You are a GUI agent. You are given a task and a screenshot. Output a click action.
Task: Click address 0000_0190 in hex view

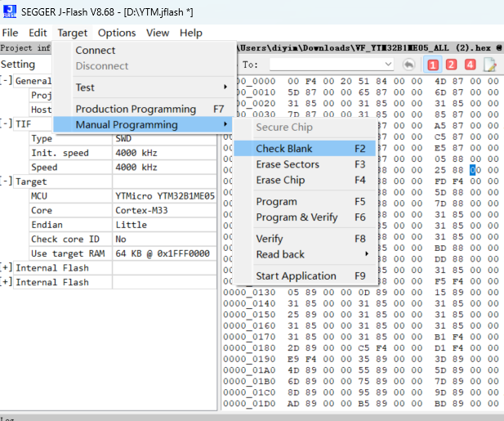point(249,359)
